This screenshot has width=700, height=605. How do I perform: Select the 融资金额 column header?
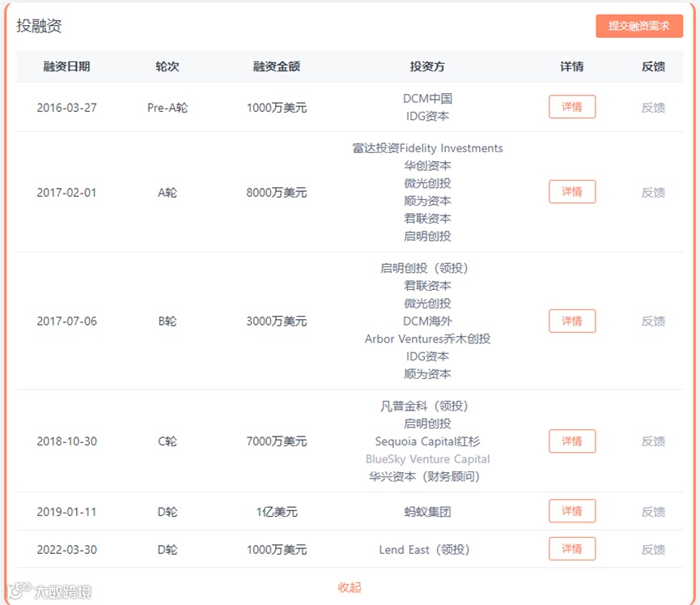(x=276, y=66)
